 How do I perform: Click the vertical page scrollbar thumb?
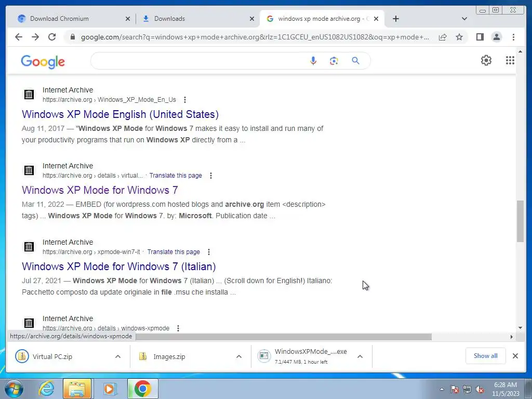coord(520,221)
